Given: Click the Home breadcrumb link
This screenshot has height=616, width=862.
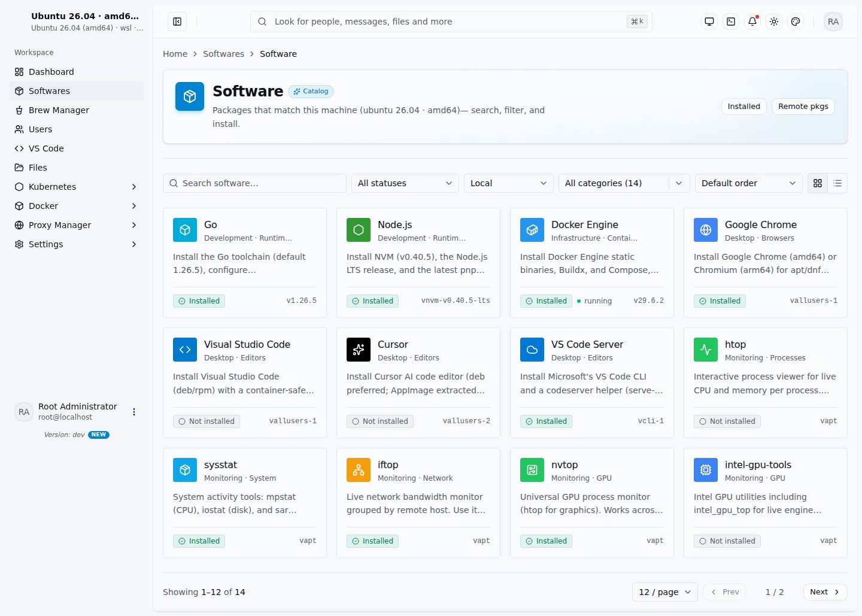Looking at the screenshot, I should click(x=175, y=54).
